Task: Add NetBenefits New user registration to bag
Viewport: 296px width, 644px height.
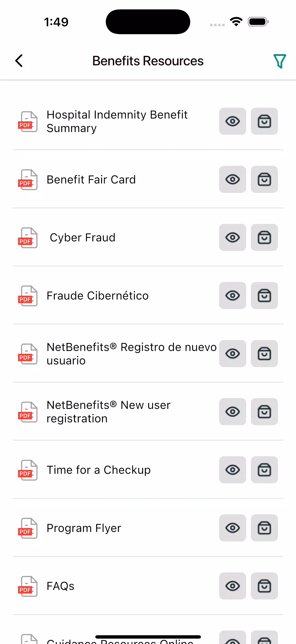Action: tap(264, 412)
